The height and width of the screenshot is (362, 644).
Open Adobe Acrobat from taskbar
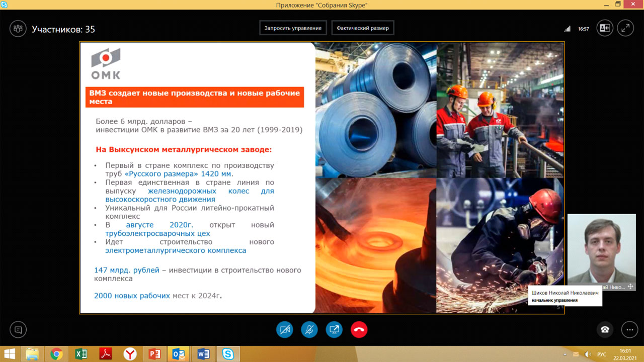(106, 354)
